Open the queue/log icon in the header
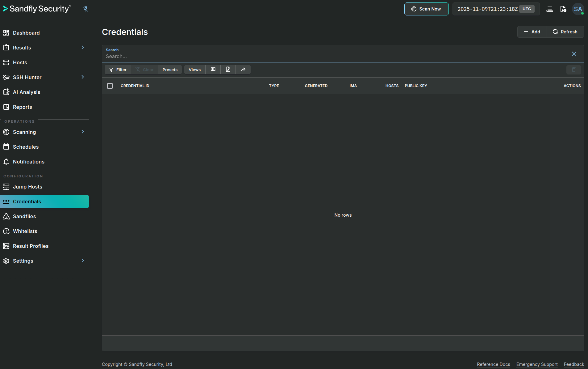 click(x=550, y=9)
